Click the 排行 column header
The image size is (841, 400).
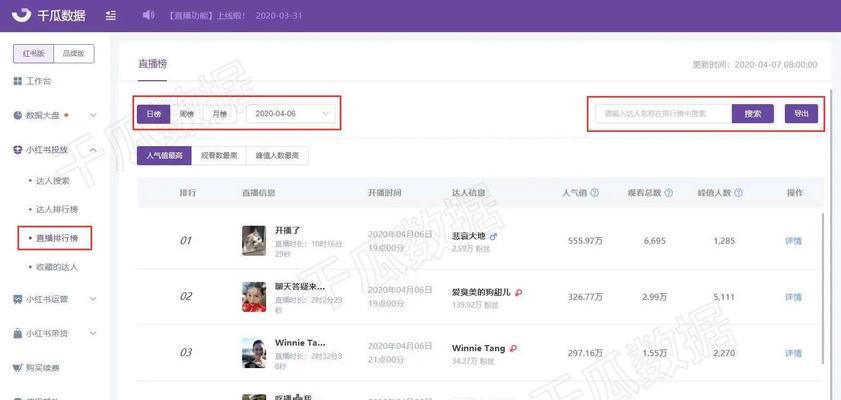[188, 192]
